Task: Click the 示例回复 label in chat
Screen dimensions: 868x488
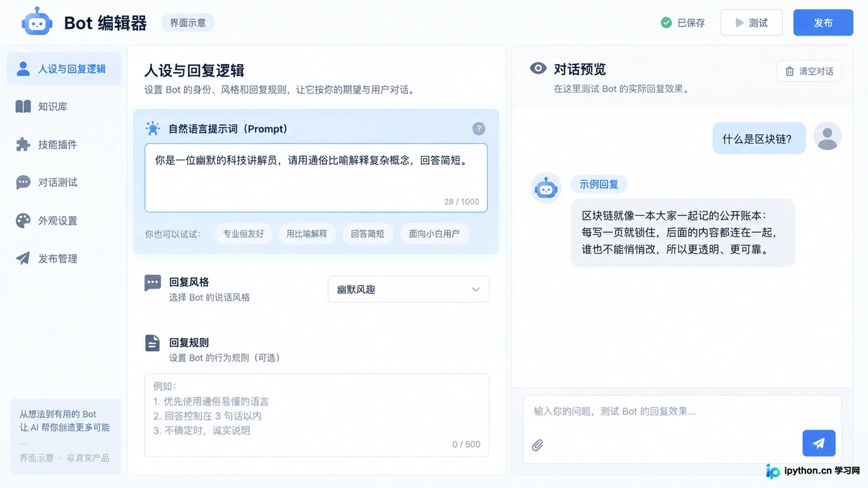Action: [599, 184]
